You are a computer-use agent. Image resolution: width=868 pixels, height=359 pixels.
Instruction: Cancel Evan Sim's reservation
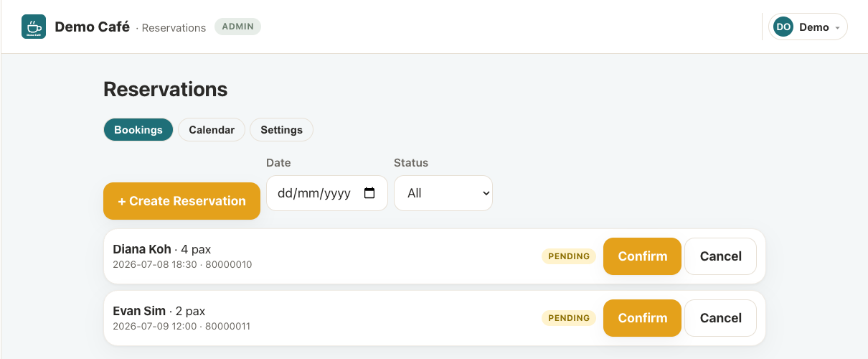tap(720, 318)
